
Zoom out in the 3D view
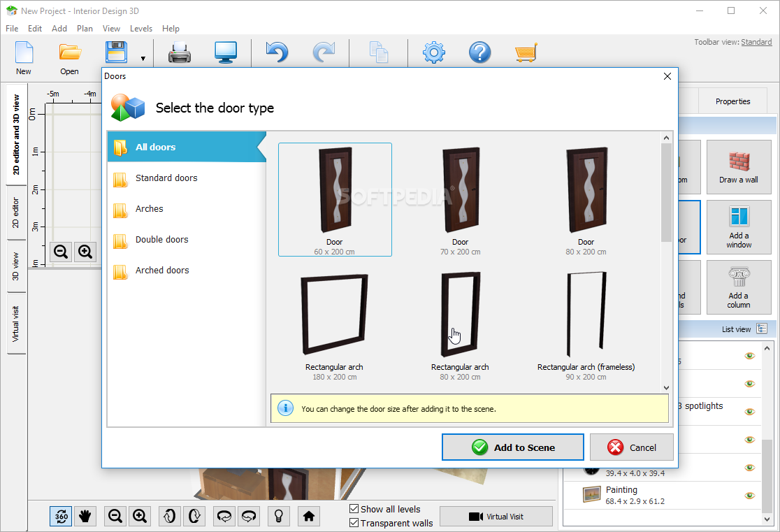click(115, 516)
